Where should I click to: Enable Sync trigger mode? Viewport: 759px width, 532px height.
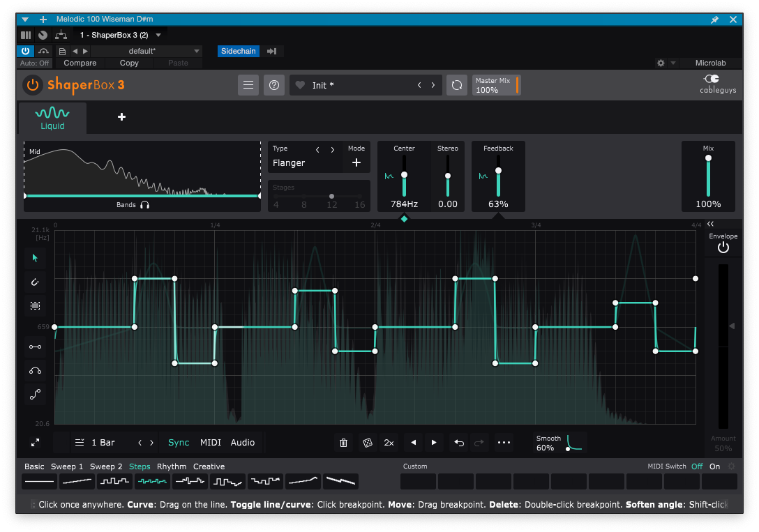coord(179,443)
